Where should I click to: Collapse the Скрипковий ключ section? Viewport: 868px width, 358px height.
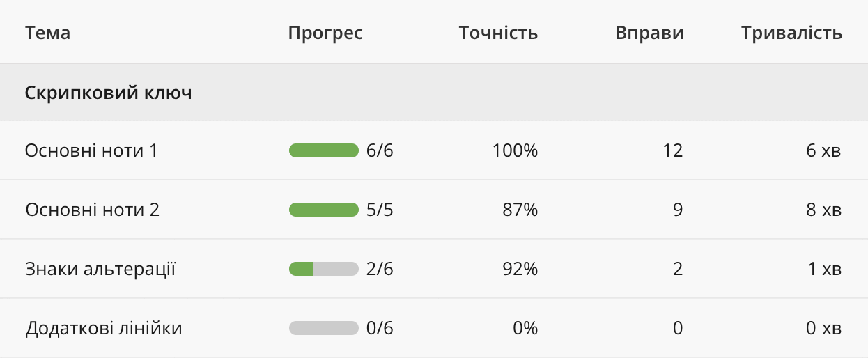point(108,93)
